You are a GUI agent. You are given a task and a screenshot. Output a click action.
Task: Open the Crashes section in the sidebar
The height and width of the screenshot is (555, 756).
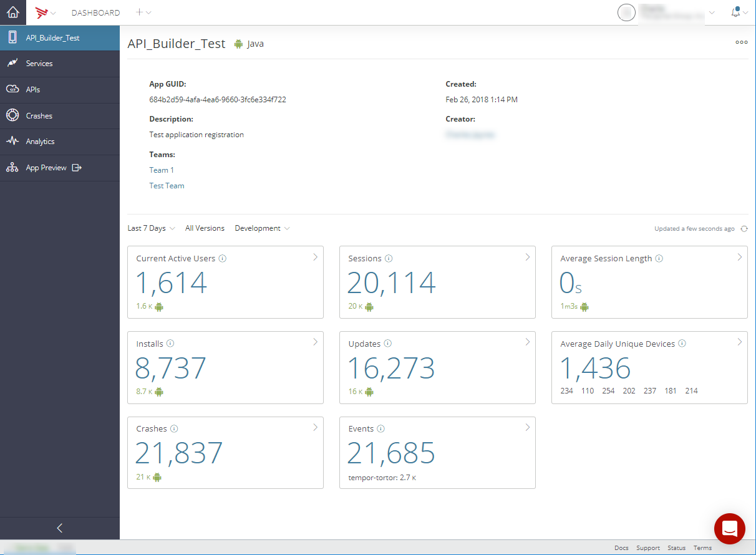pos(39,115)
